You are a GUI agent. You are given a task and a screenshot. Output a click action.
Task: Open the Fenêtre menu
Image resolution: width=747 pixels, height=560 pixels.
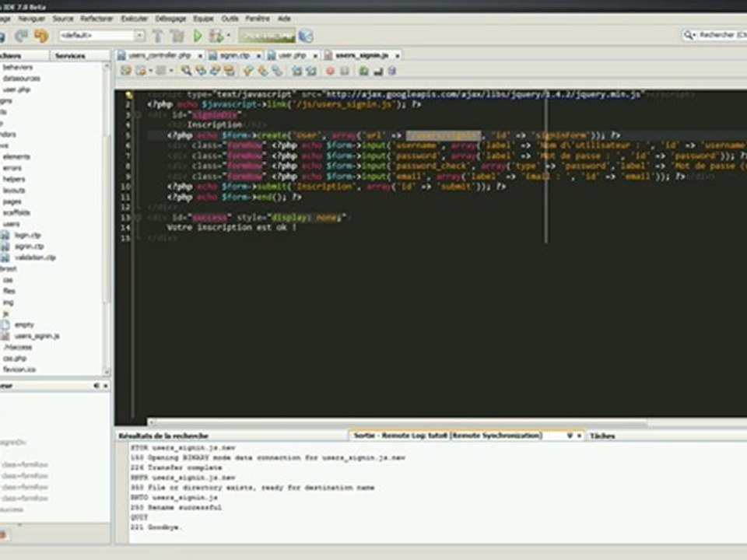pos(258,19)
